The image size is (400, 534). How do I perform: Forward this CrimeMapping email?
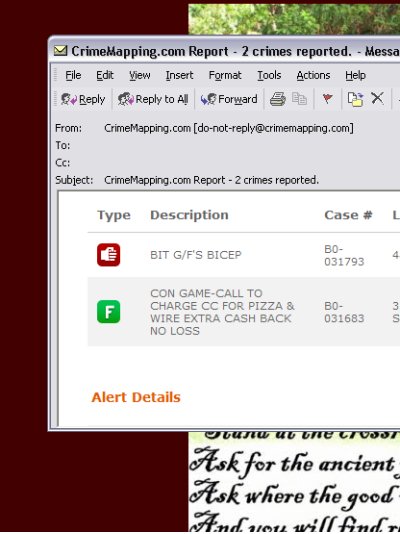tap(229, 99)
